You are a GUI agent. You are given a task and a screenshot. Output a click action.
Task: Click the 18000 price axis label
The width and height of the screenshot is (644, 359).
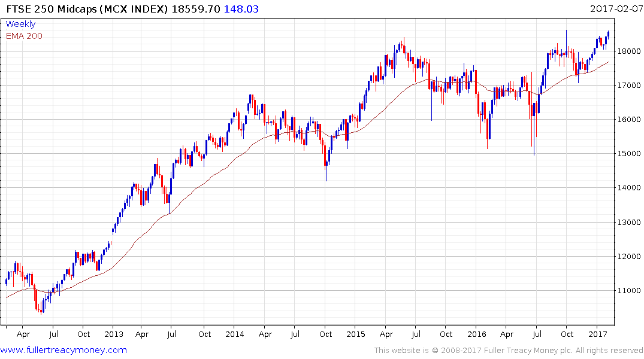click(x=629, y=51)
